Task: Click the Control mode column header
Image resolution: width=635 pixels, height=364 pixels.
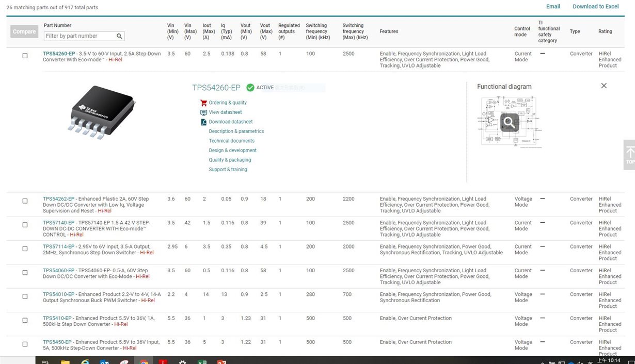Action: tap(522, 31)
